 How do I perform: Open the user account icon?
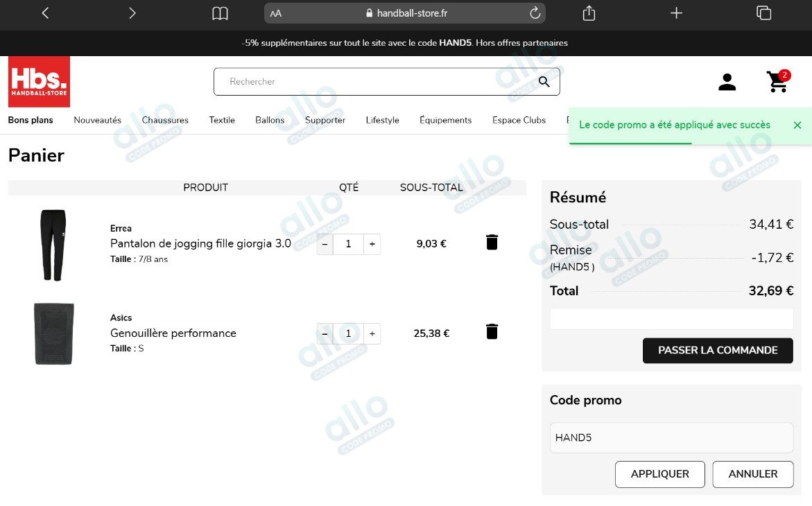727,82
